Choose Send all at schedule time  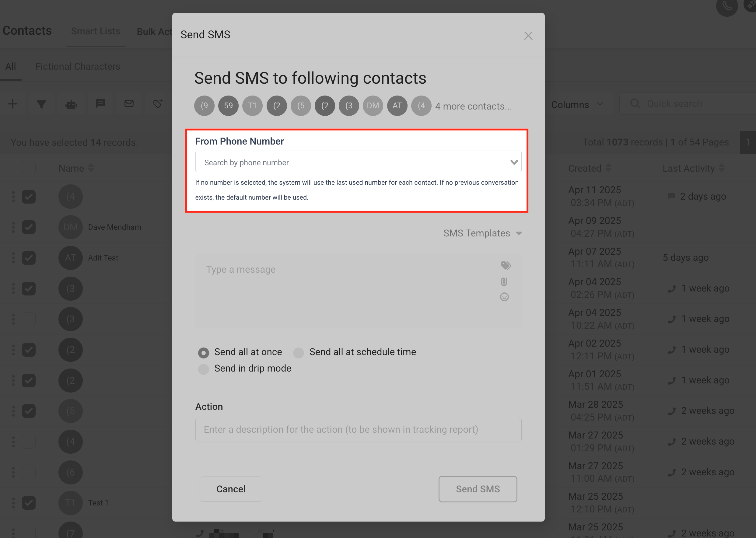pyautogui.click(x=299, y=352)
